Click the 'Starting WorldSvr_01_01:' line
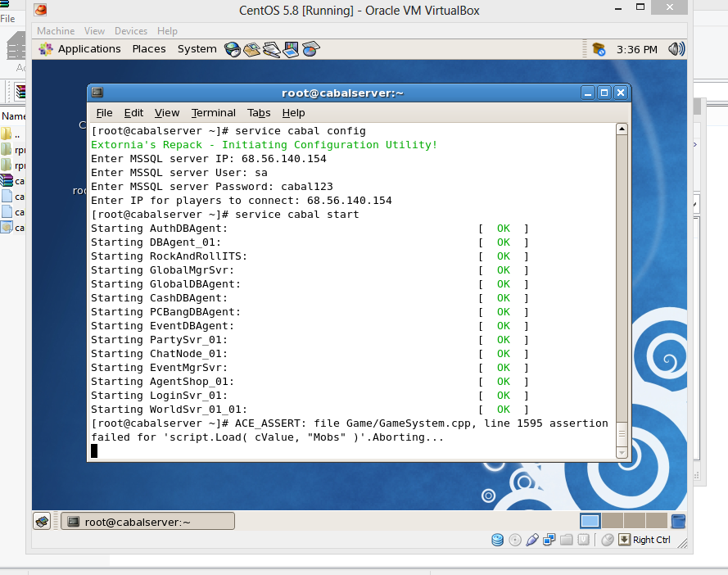This screenshot has height=575, width=728. 169,410
